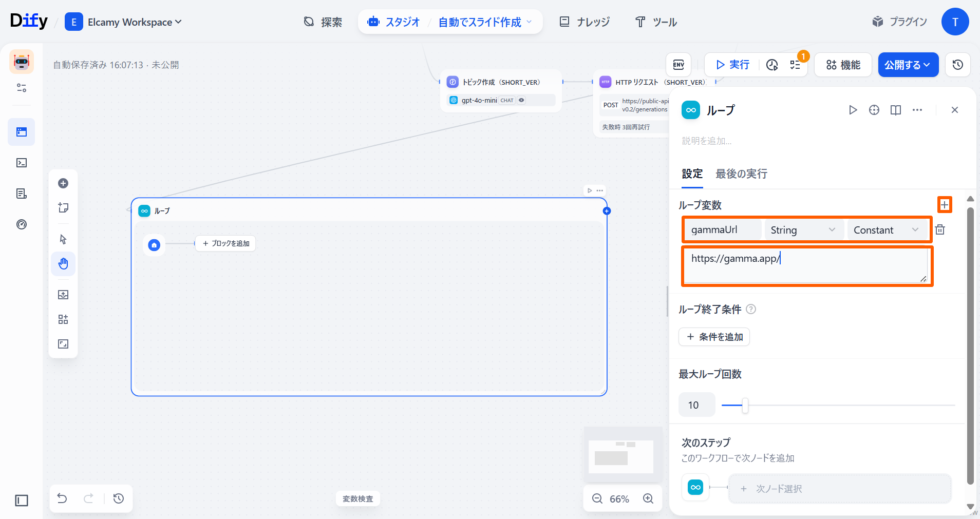980x519 pixels.
Task: Click the zoom in magnifier icon
Action: (648, 498)
